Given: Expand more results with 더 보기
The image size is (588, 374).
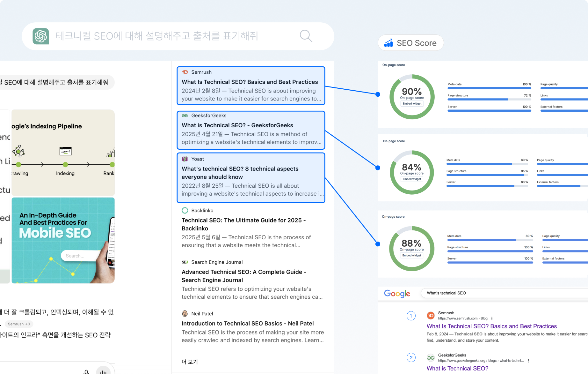Looking at the screenshot, I should [189, 362].
